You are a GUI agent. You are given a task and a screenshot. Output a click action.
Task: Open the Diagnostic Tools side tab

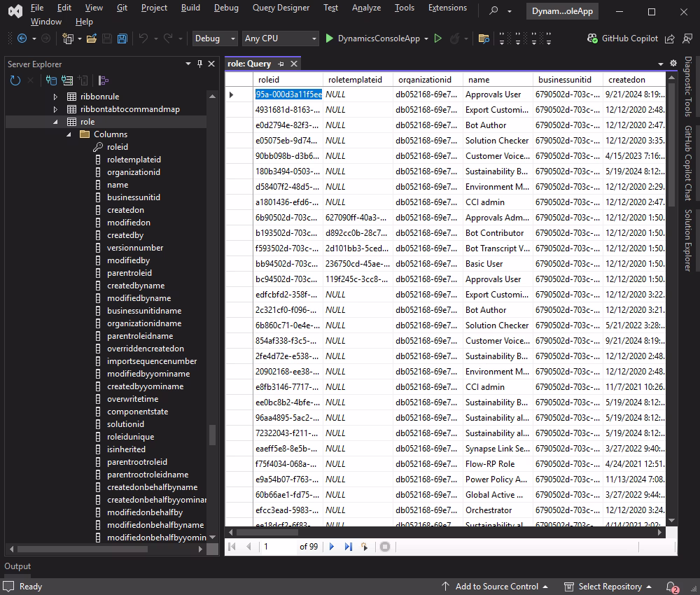point(688,86)
